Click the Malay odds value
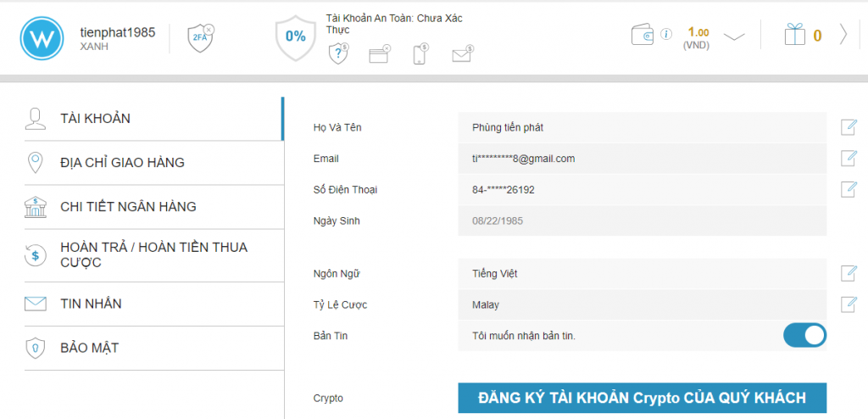This screenshot has height=419, width=868. coord(486,304)
